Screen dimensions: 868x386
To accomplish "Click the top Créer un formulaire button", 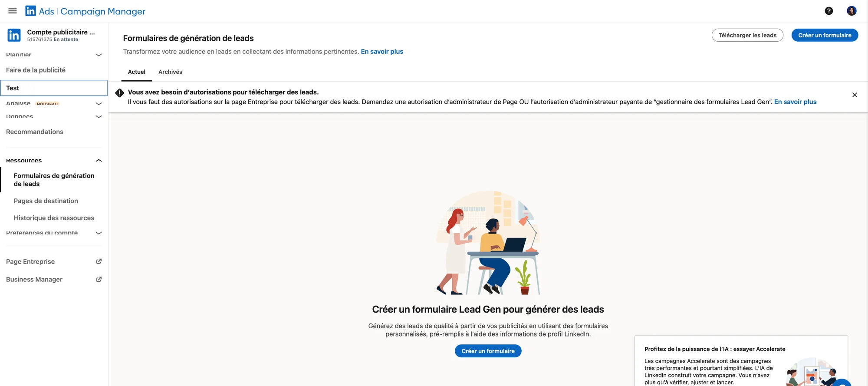I will pyautogui.click(x=825, y=35).
